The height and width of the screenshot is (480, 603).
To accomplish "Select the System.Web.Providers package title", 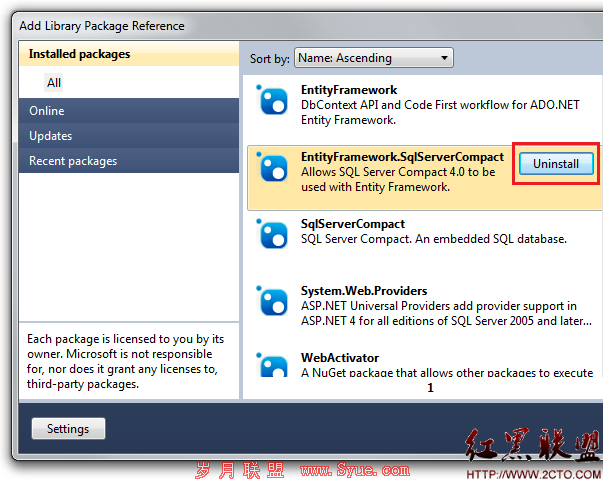I will (x=364, y=291).
